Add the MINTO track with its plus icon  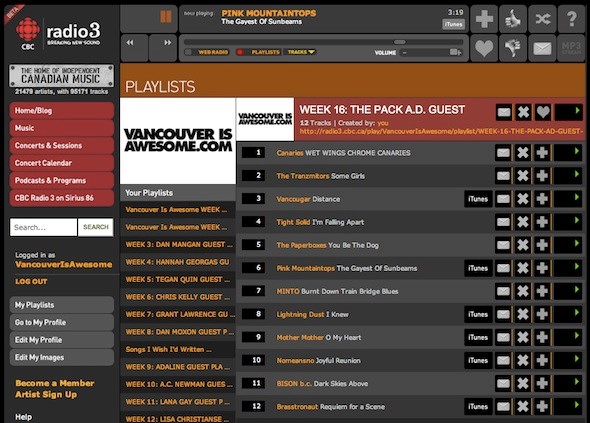pos(542,291)
